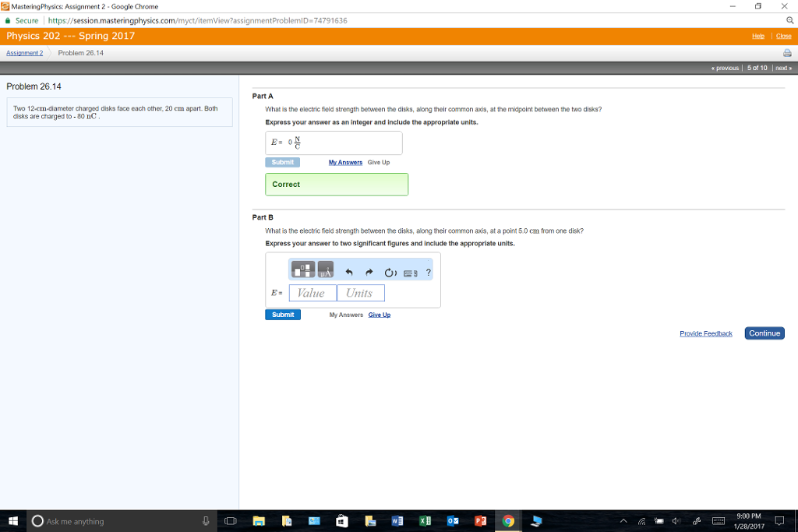Click the Chrome icon in the taskbar
This screenshot has height=532, width=798.
click(508, 521)
